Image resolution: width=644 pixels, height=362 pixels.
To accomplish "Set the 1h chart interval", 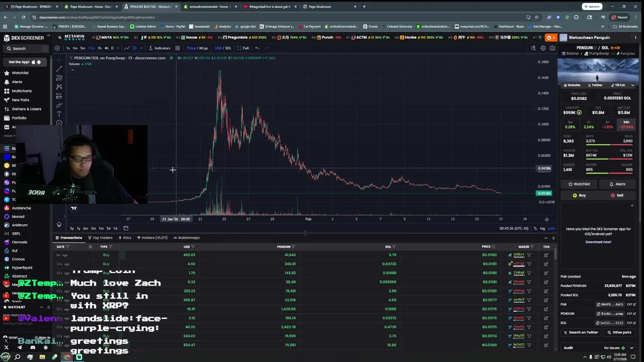I will 100,48.
